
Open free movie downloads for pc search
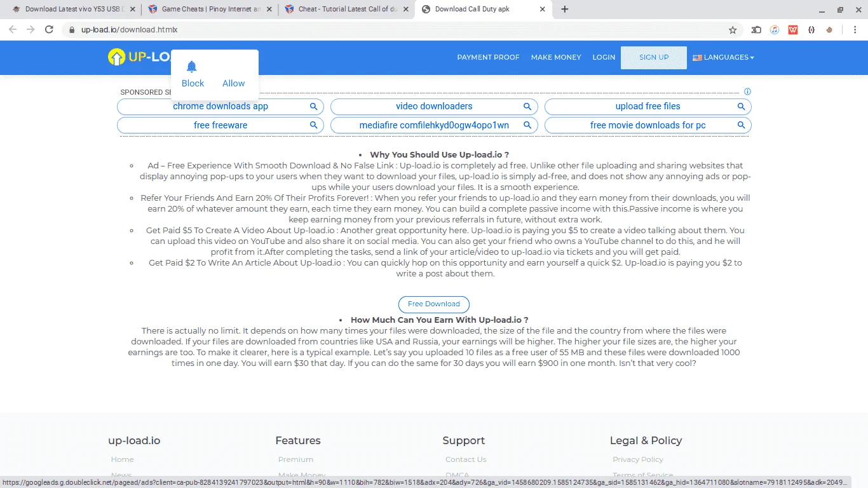[x=648, y=125]
